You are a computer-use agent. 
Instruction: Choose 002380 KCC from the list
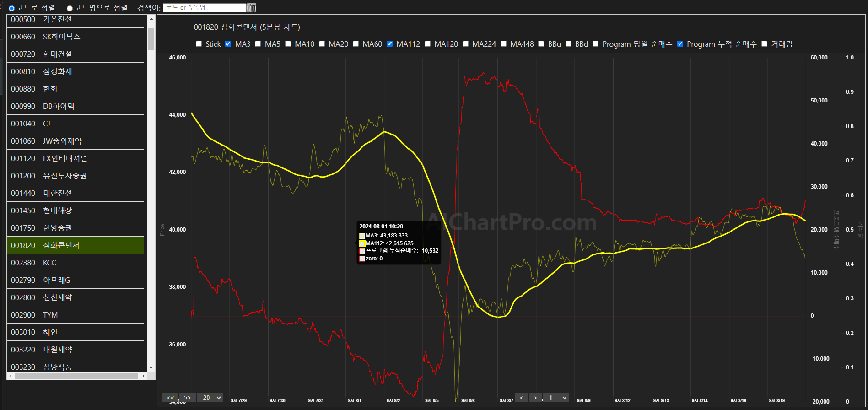(x=75, y=263)
